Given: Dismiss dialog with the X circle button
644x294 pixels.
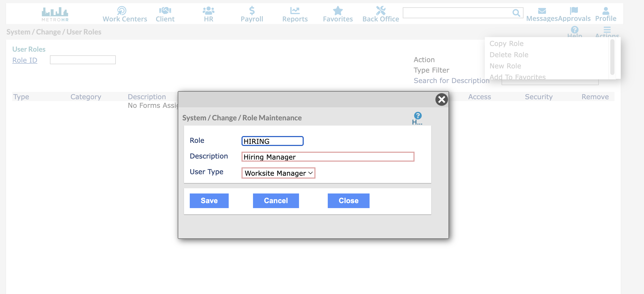Looking at the screenshot, I should pos(441,99).
